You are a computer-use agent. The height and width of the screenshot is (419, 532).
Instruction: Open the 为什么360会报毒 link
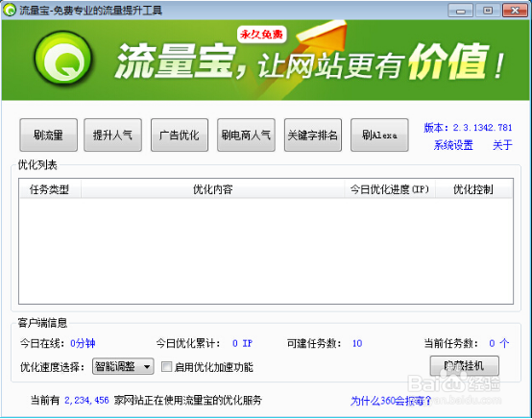point(391,401)
